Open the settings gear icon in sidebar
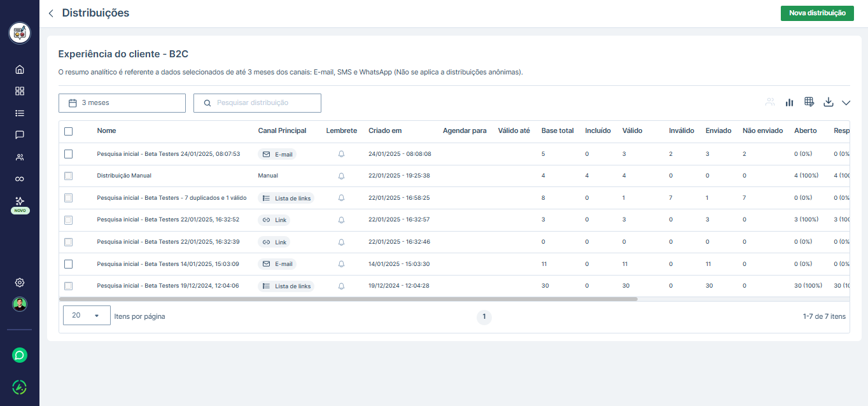Viewport: 868px width, 406px height. 20,283
